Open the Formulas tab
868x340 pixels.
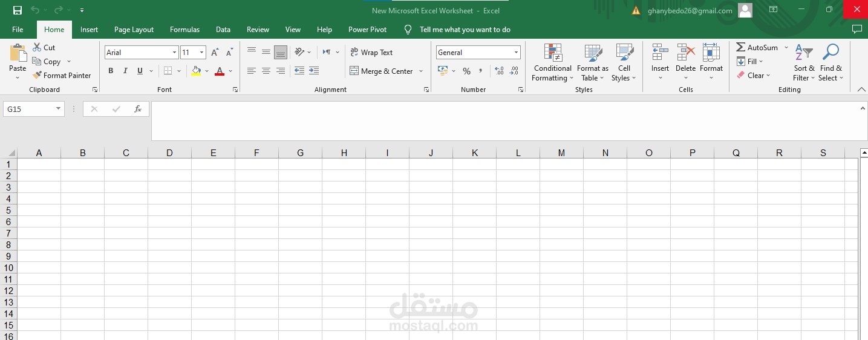184,29
